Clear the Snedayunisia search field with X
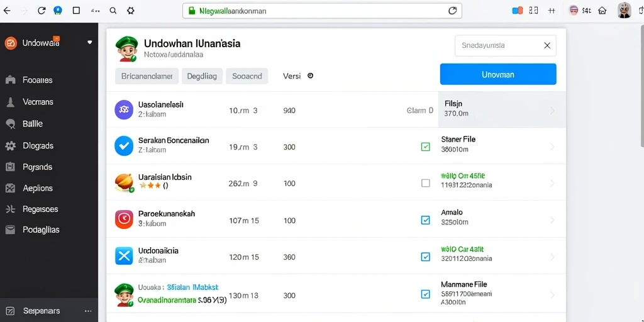This screenshot has width=644, height=322. 547,45
